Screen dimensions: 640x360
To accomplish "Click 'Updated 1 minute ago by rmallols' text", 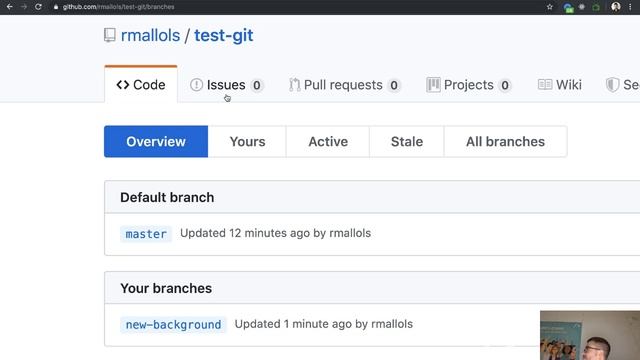I will (x=324, y=324).
